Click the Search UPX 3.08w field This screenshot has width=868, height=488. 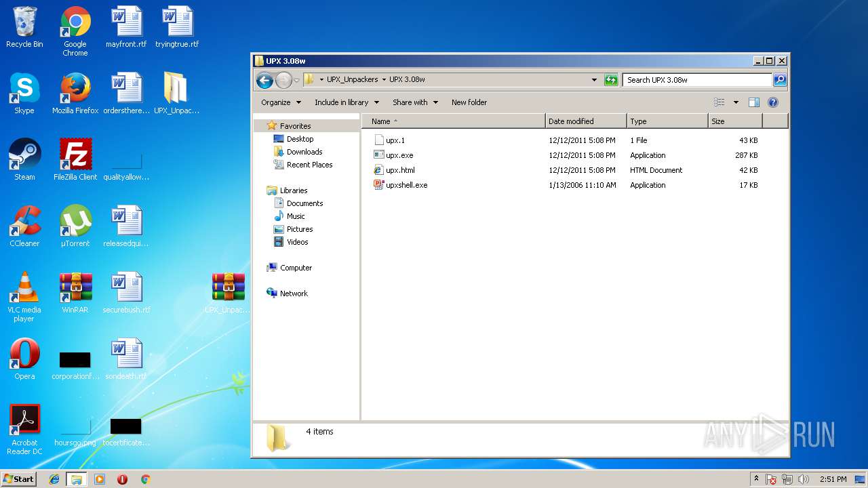click(x=697, y=80)
